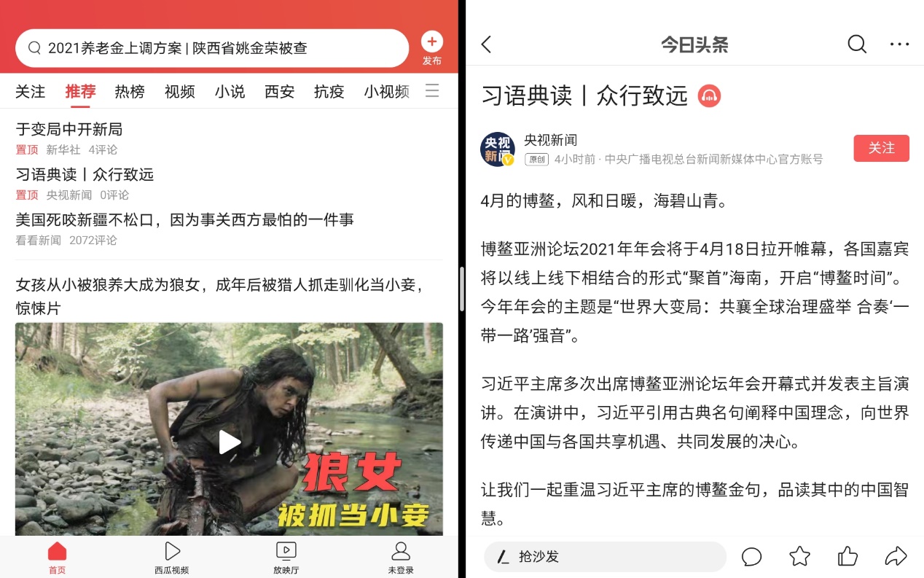The height and width of the screenshot is (578, 924).
Task: Open comments via the speech bubble icon
Action: [x=751, y=557]
